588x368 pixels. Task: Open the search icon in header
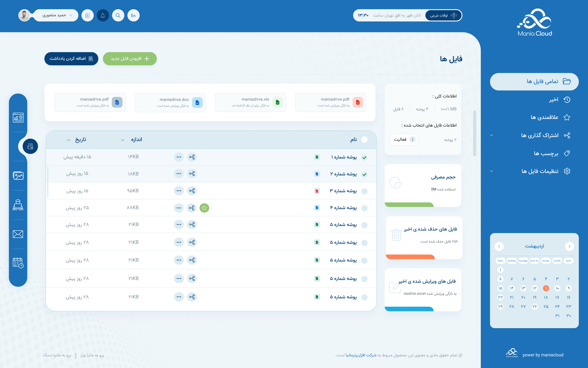tap(118, 15)
